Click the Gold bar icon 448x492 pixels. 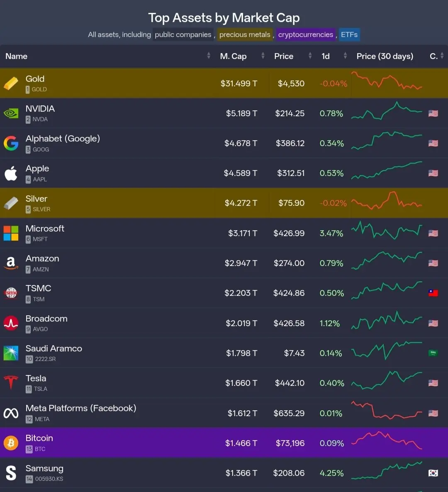coord(11,83)
